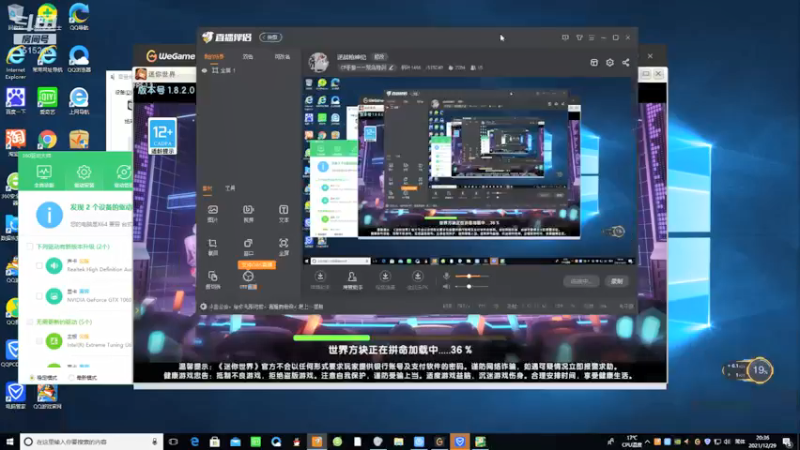Check the 下列驱动有新版本升级 group box

[30, 246]
